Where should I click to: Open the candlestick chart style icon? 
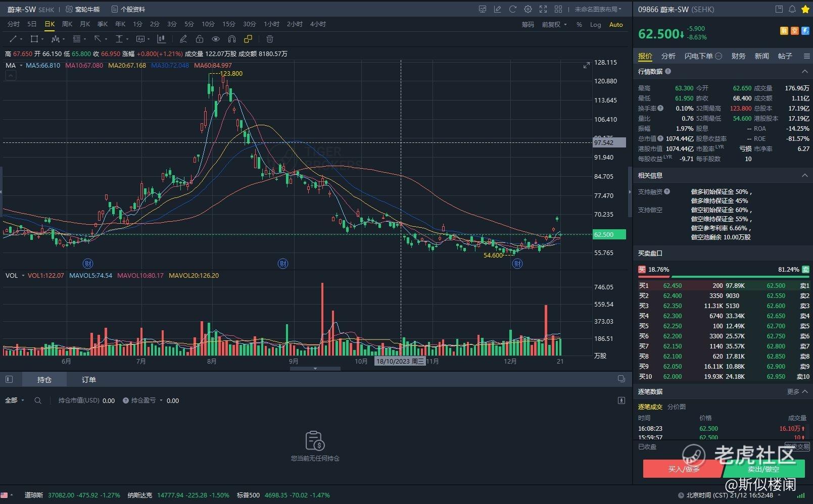coord(161,39)
